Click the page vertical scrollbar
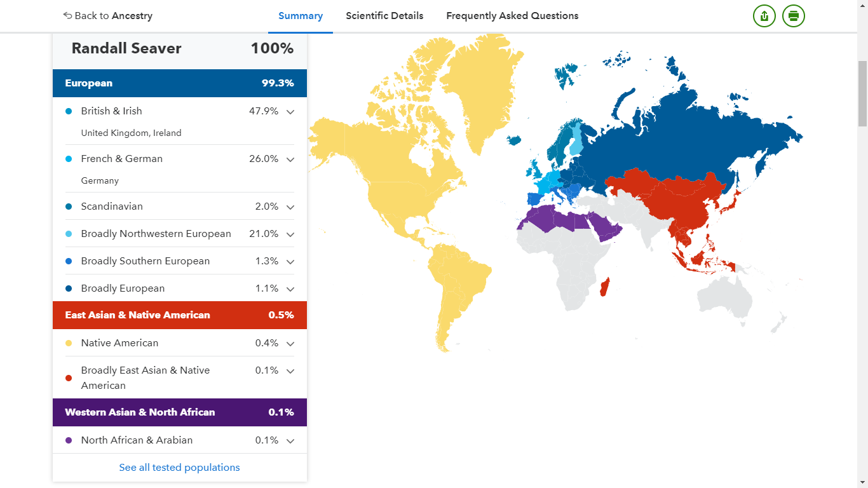Viewport: 868px width, 488px height. pos(862,95)
